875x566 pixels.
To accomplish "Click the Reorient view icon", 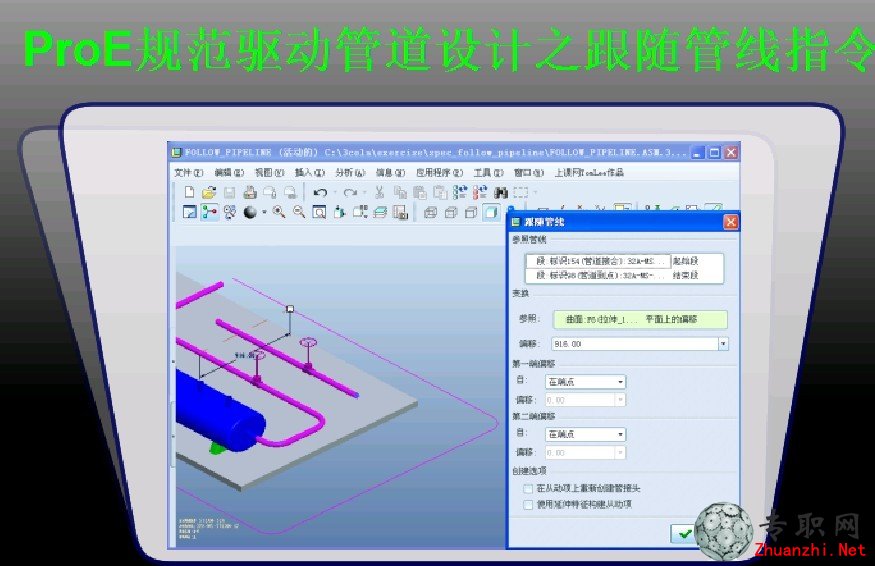I will (x=339, y=212).
